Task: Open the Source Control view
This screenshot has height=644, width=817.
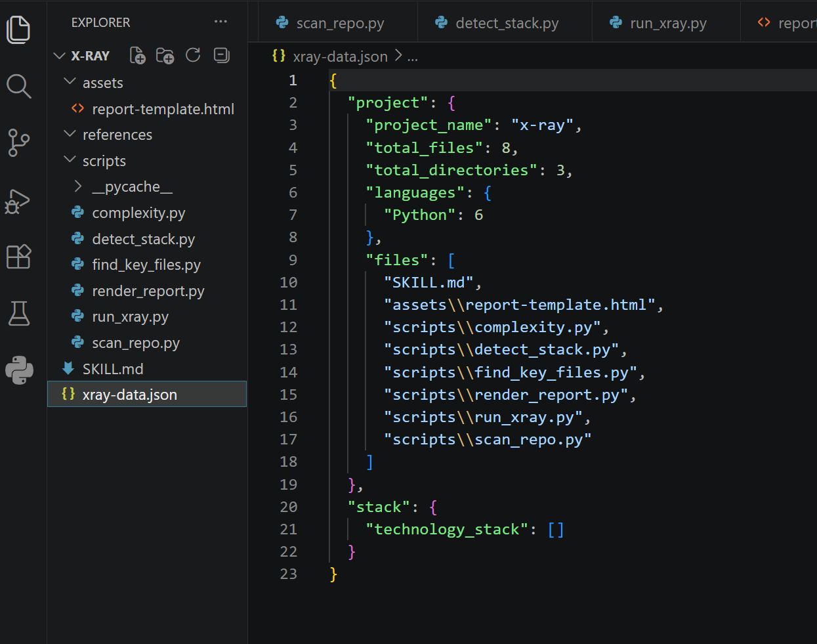Action: (18, 142)
